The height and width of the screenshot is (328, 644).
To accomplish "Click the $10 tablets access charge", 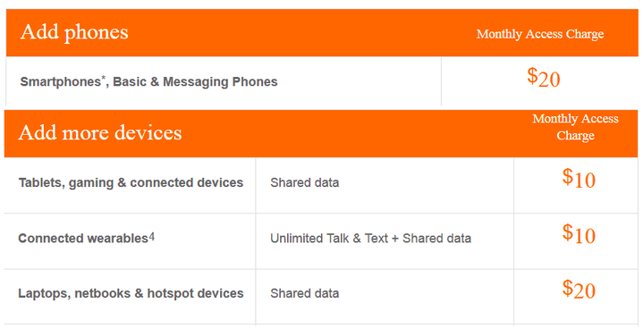I will click(579, 179).
